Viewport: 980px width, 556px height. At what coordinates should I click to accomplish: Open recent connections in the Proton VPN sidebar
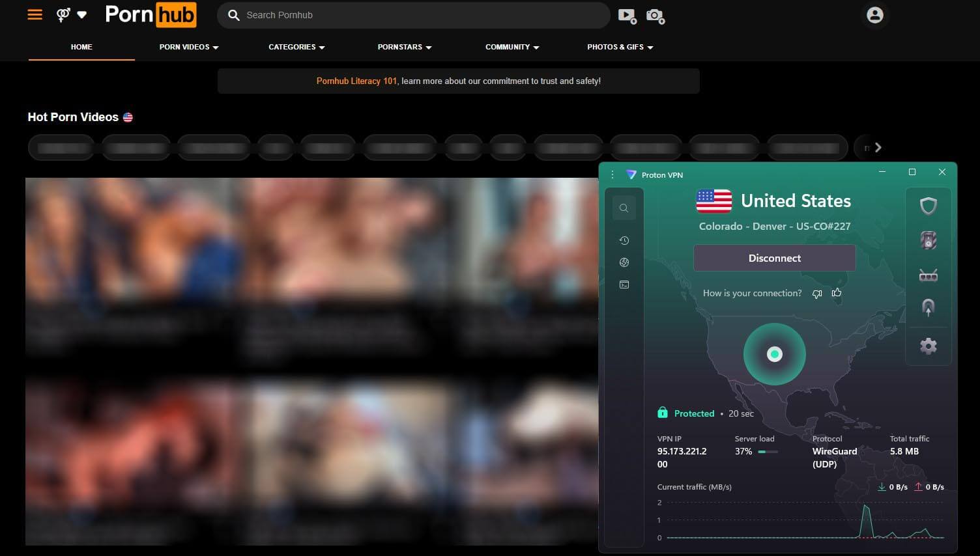(624, 240)
